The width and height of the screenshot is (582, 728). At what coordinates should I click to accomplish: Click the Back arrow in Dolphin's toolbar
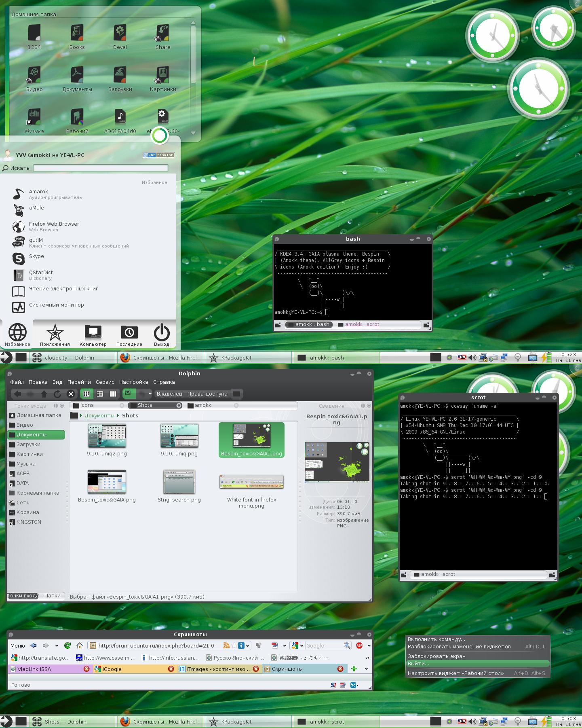[17, 394]
